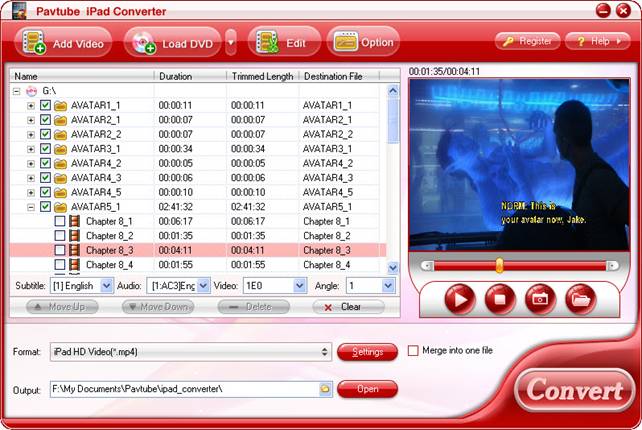The height and width of the screenshot is (430, 642).
Task: Open the Audio track dropdown
Action: coord(203,285)
